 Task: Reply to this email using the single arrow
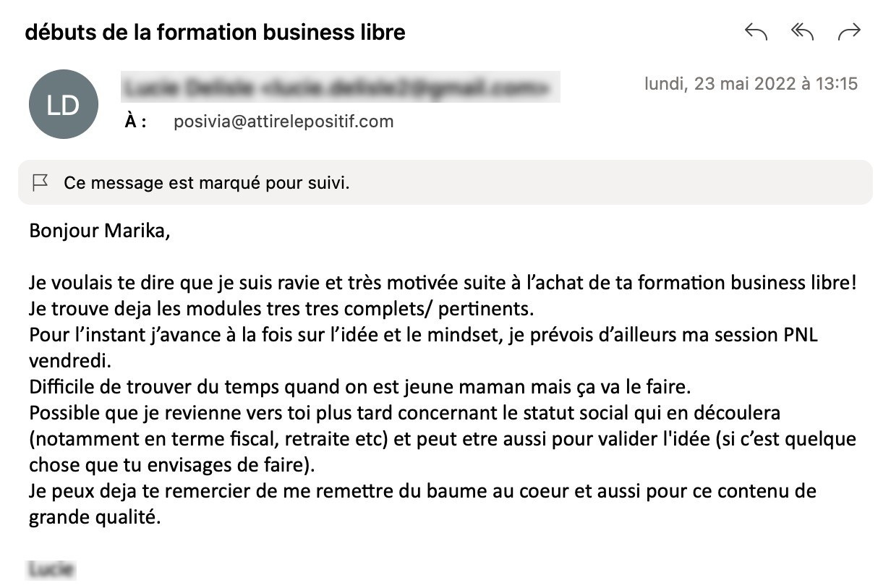pyautogui.click(x=756, y=32)
